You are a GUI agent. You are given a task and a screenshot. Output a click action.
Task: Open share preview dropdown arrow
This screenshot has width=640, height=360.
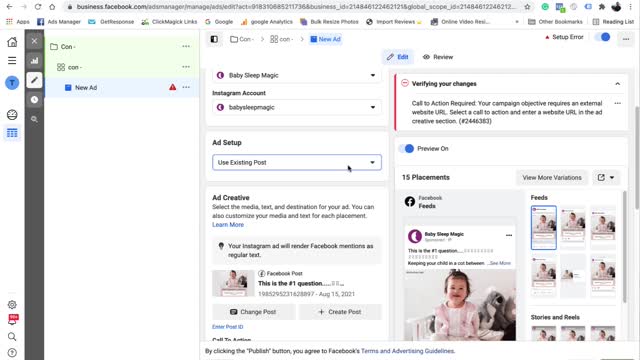tap(612, 178)
